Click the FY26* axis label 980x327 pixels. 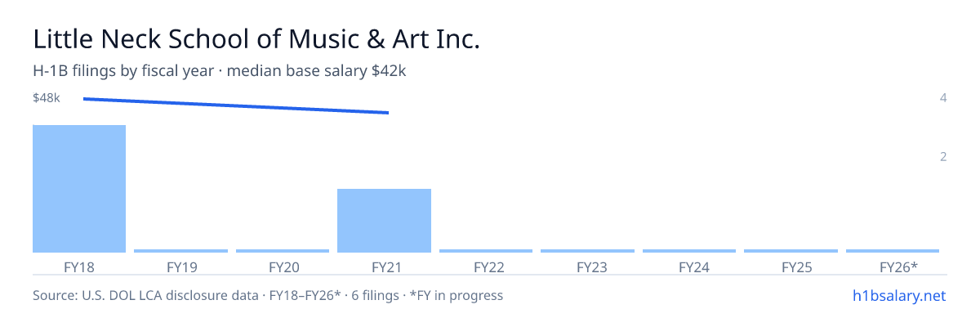point(898,267)
